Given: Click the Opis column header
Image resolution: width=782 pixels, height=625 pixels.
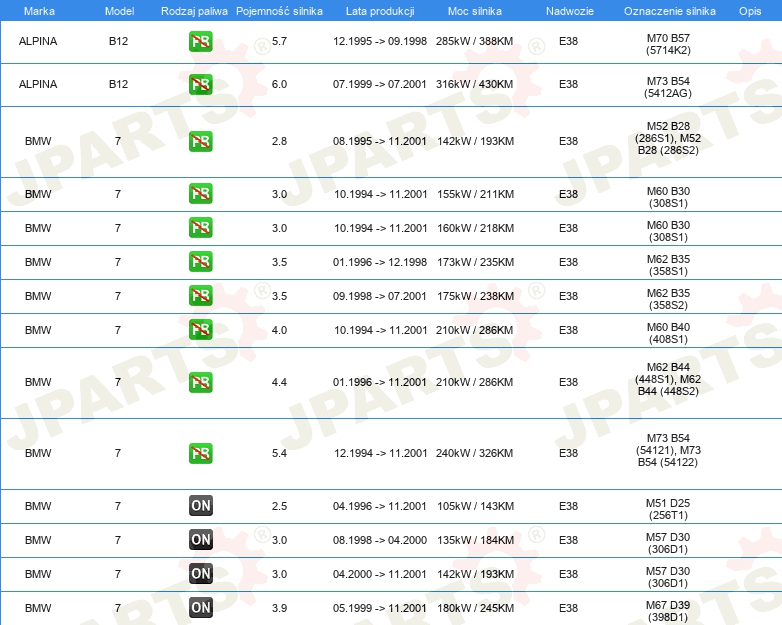Looking at the screenshot, I should (x=750, y=11).
